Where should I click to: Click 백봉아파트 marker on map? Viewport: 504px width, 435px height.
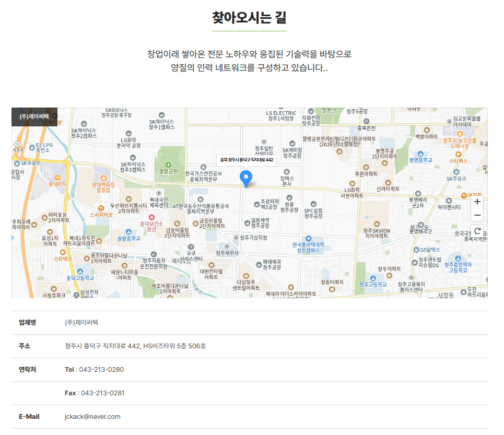point(427,130)
